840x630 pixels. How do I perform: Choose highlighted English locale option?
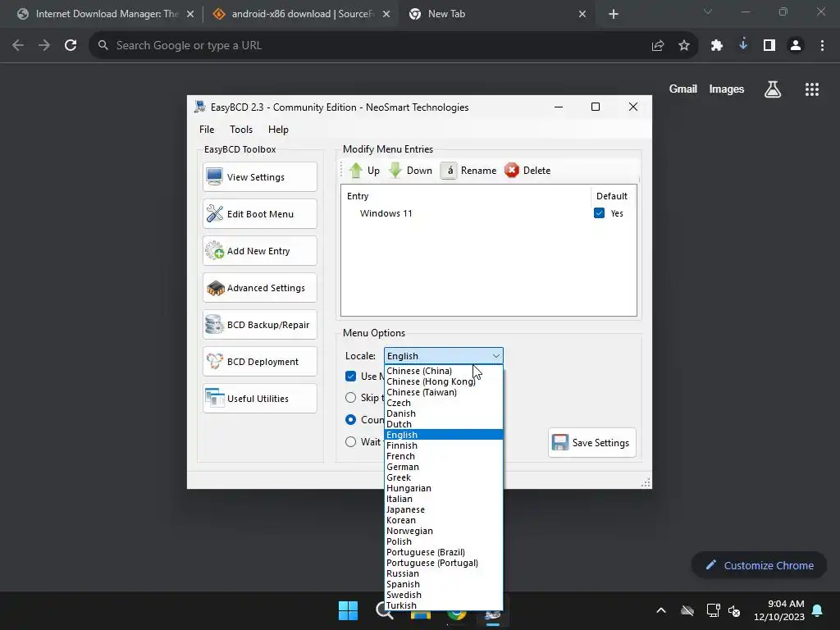[444, 435]
